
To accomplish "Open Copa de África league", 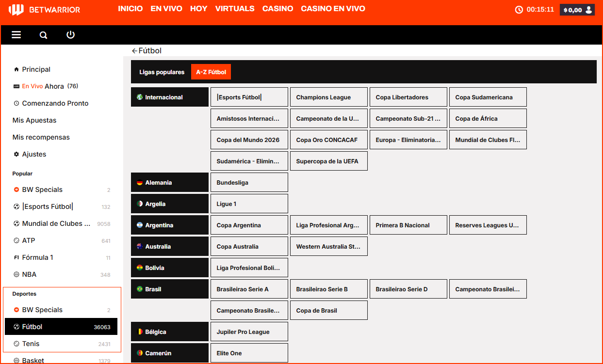I will [488, 118].
